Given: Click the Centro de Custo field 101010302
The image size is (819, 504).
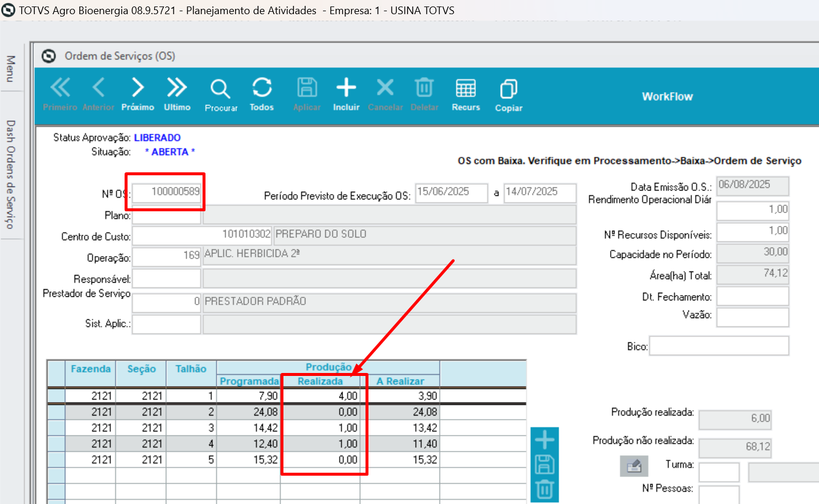Looking at the screenshot, I should pos(202,235).
